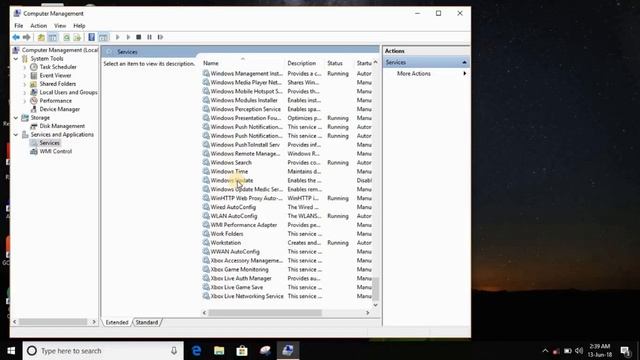Expand the Task Scheduler node arrow
640x360 pixels.
[25, 67]
